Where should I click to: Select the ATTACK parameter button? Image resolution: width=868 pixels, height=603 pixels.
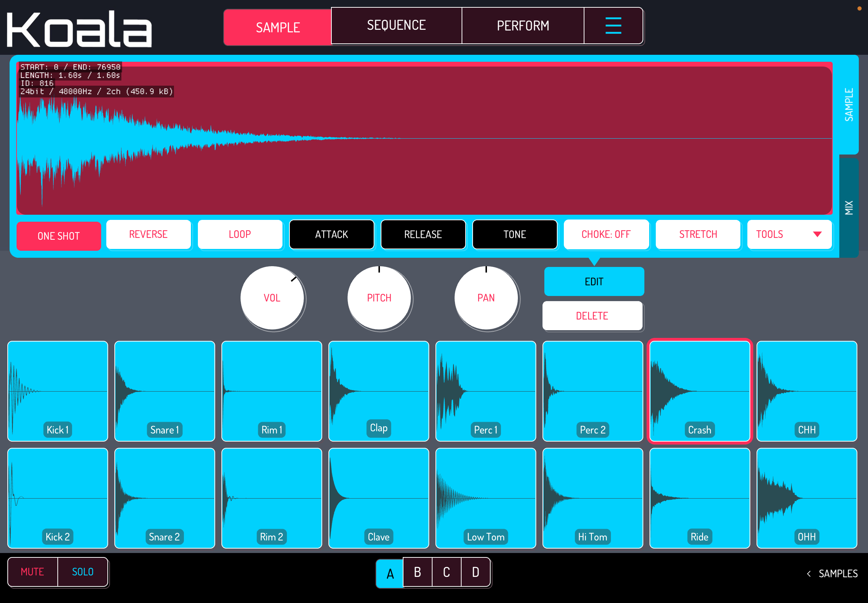coord(332,234)
